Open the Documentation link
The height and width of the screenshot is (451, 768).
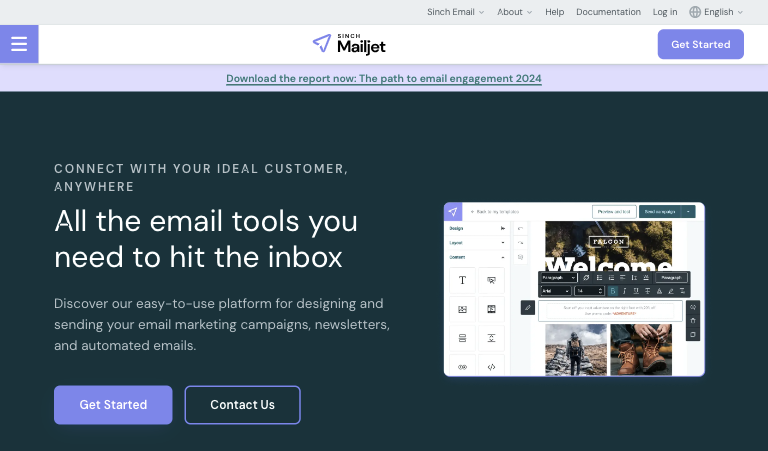tap(608, 12)
